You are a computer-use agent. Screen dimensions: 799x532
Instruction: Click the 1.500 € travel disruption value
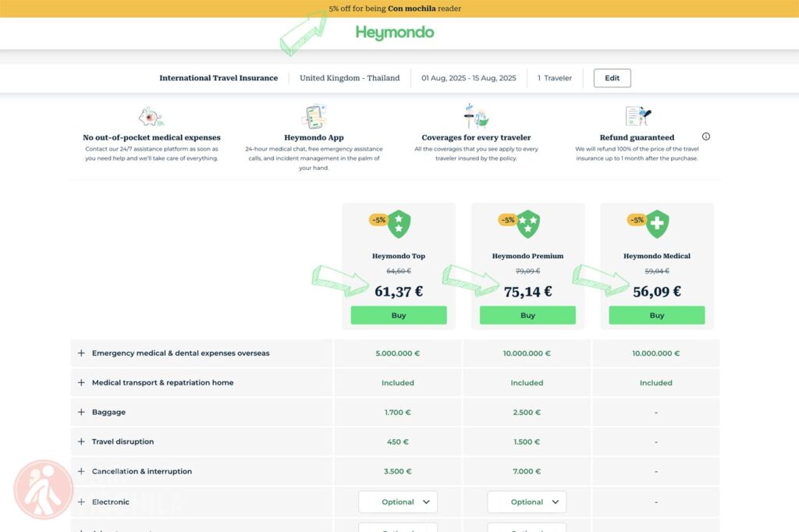tap(527, 442)
